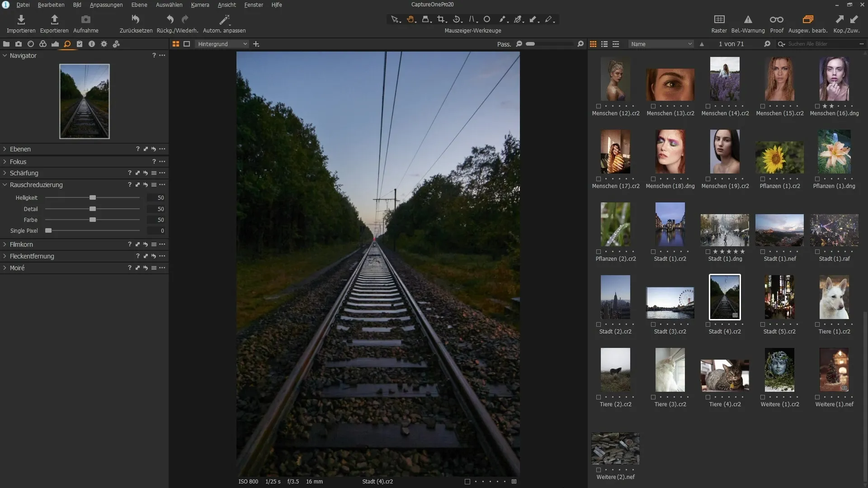The height and width of the screenshot is (488, 868).
Task: Tick color tag box under Menschen (12).cr2
Action: point(599,106)
